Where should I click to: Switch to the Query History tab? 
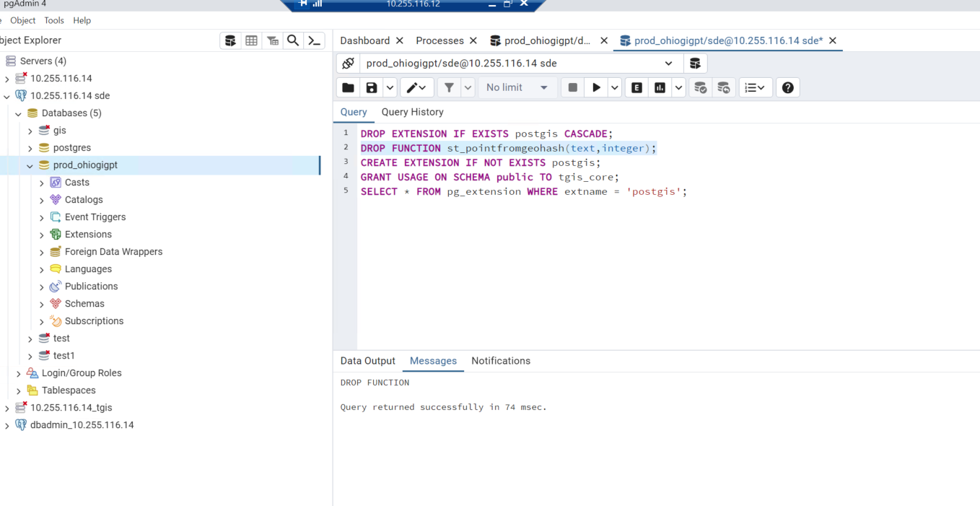pyautogui.click(x=412, y=112)
